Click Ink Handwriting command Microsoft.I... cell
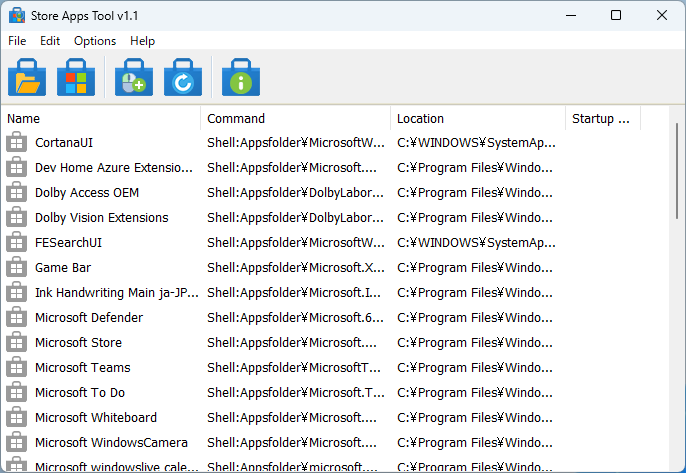Screen dimensions: 686x473 (x=294, y=292)
